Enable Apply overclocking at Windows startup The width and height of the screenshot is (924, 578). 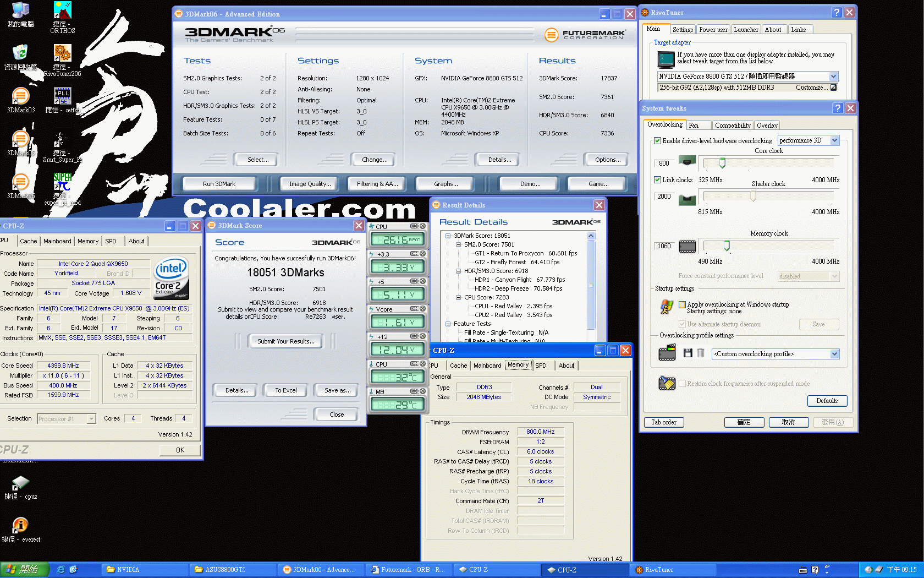tap(682, 304)
